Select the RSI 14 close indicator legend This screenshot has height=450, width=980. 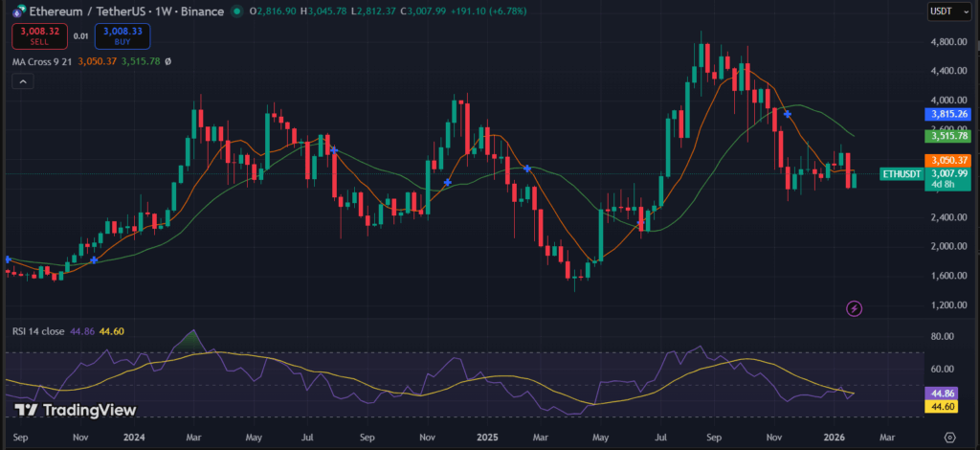point(38,331)
